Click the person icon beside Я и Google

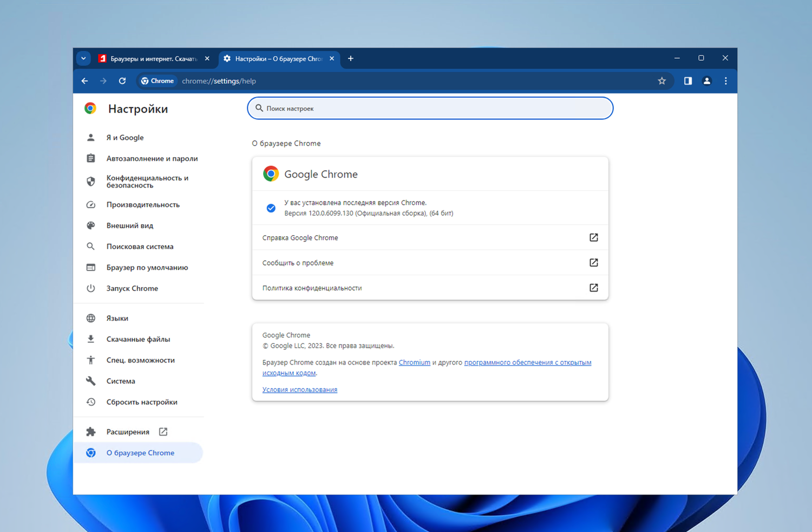(x=91, y=138)
